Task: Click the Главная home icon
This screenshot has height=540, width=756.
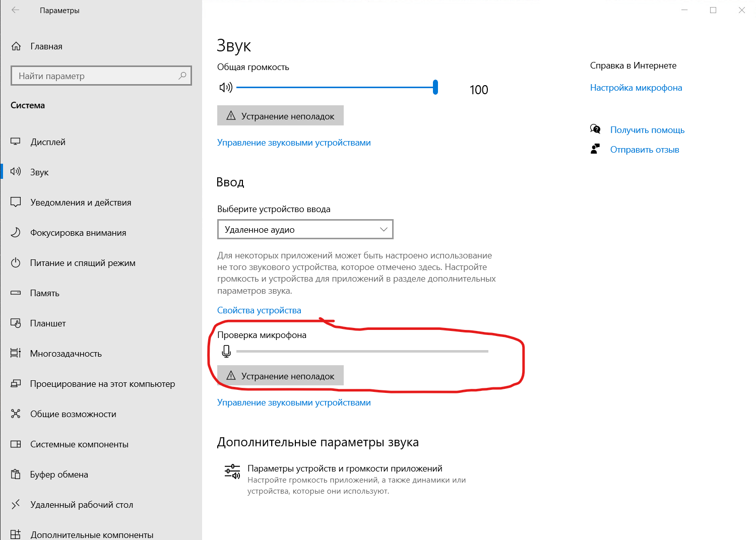Action: (16, 46)
